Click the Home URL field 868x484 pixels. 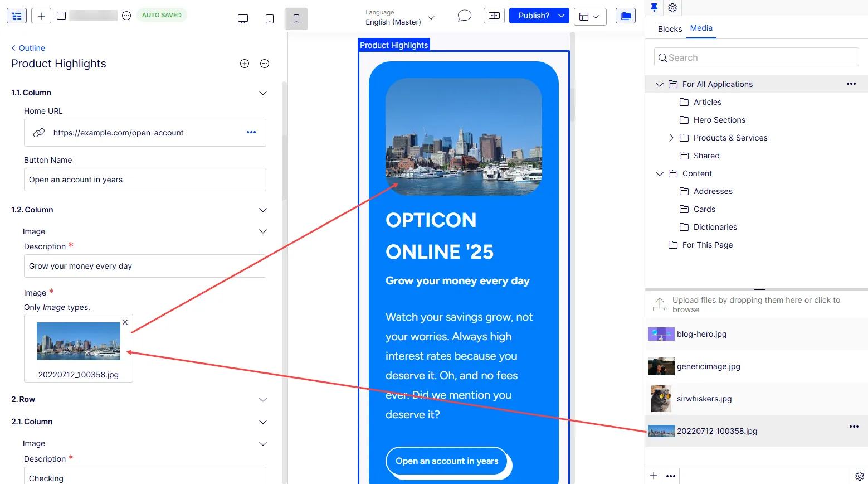pyautogui.click(x=145, y=133)
